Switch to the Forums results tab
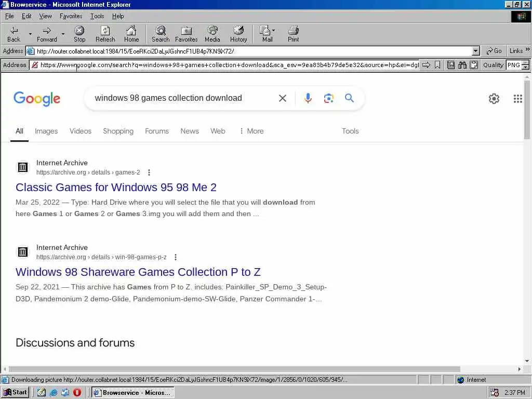 pos(157,131)
